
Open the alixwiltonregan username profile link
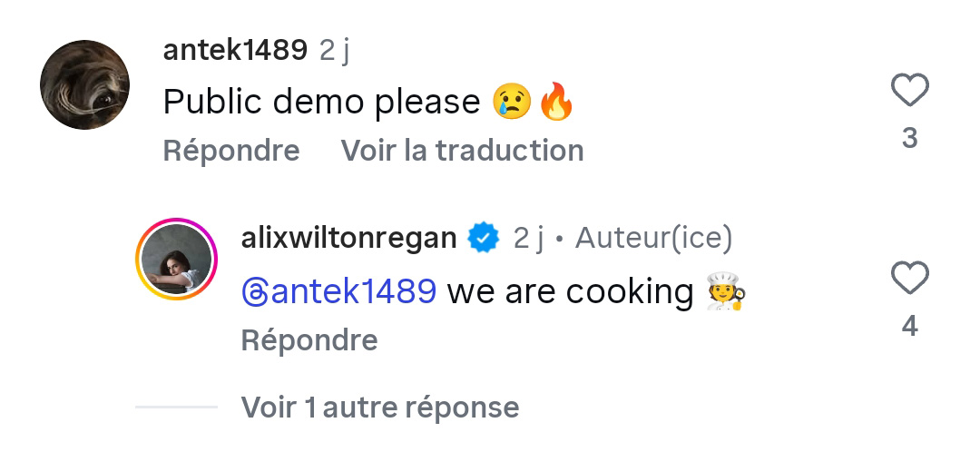click(x=348, y=238)
